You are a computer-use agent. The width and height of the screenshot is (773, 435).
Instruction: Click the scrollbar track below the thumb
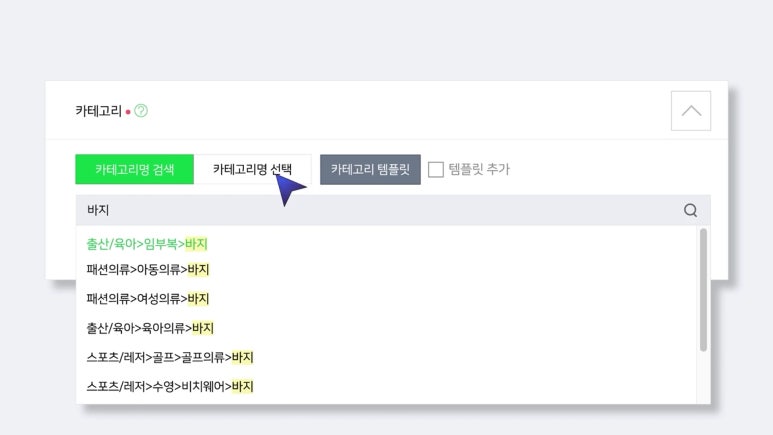coord(703,378)
